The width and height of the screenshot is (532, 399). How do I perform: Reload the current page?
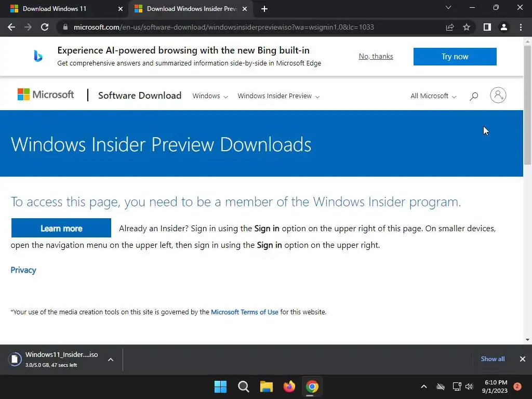point(45,27)
